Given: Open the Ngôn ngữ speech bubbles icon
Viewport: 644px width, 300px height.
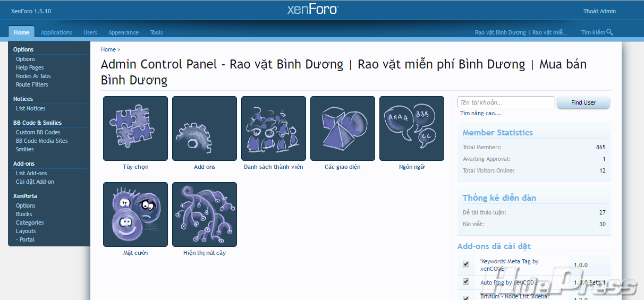Looking at the screenshot, I should pos(412,128).
